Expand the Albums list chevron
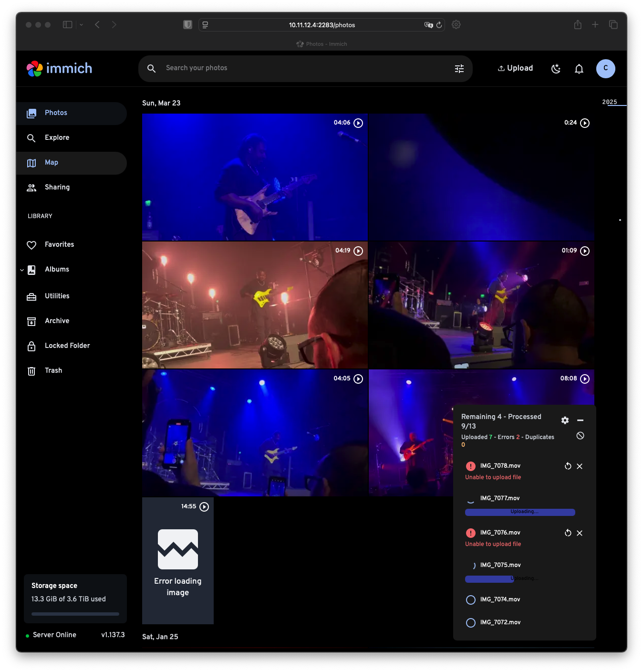Image resolution: width=643 pixels, height=672 pixels. (x=22, y=270)
